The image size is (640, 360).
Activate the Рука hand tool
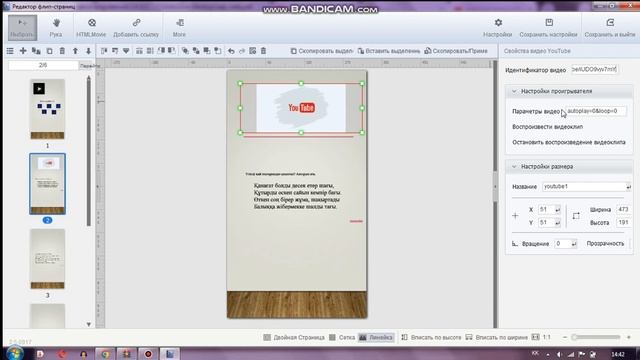[56, 28]
